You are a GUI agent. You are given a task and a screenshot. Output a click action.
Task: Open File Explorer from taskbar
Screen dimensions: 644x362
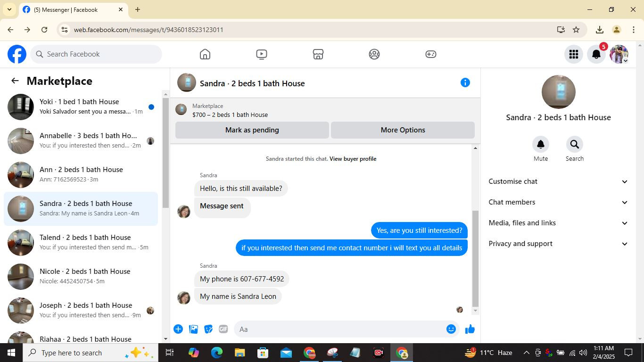[x=239, y=353]
